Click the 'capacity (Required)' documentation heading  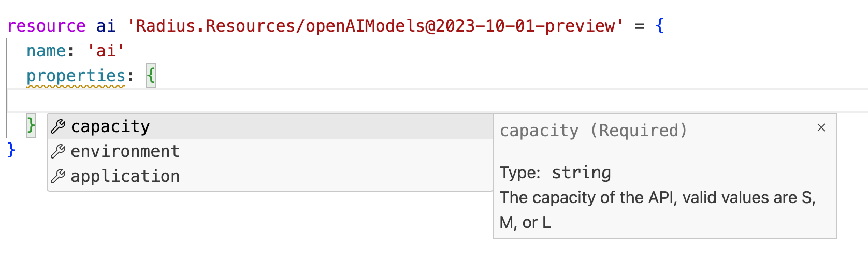point(594,131)
